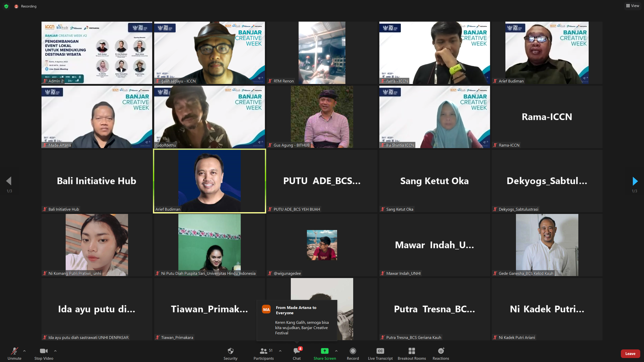
Task: Expand audio options arrow beside Unmute
Action: coord(24,351)
